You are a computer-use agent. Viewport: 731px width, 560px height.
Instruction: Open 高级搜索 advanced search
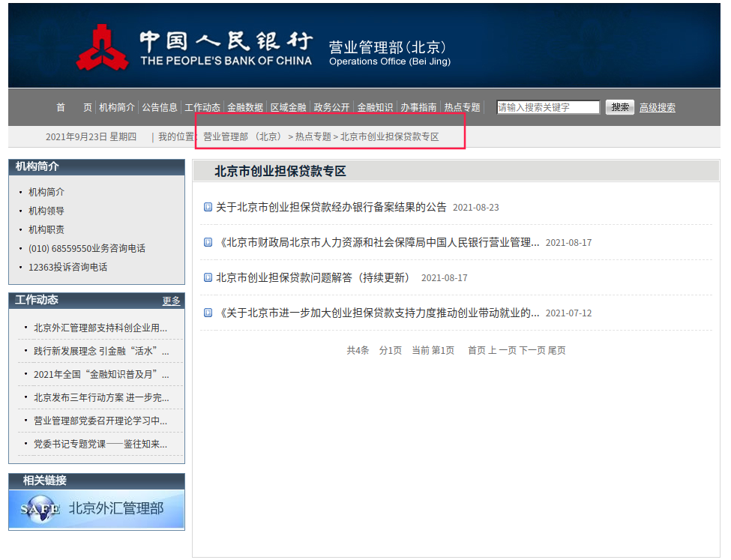657,107
